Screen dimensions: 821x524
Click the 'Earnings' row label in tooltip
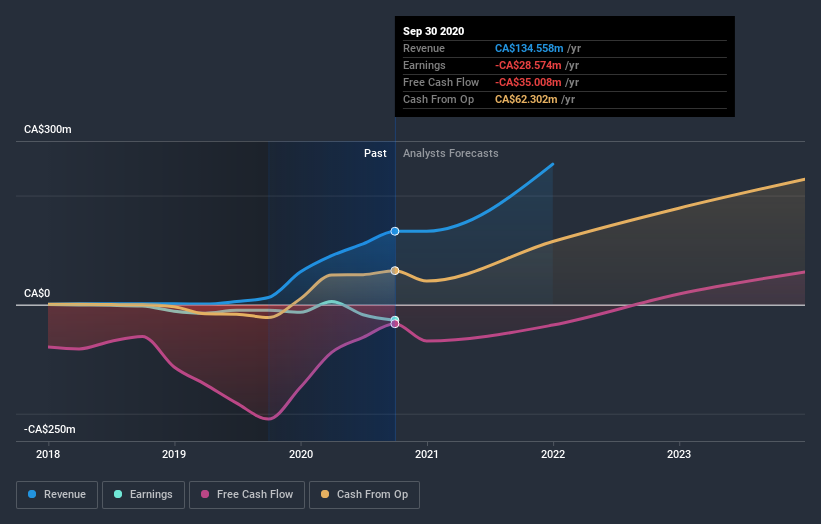[424, 65]
